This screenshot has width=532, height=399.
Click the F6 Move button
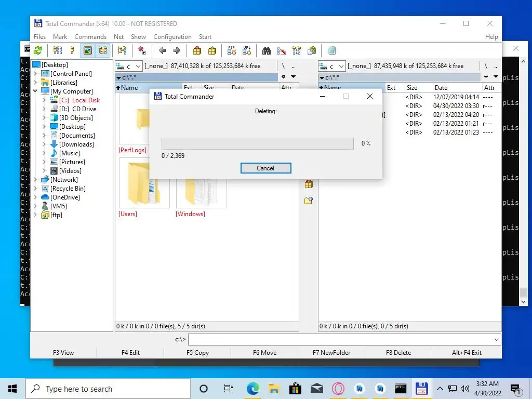tap(264, 353)
